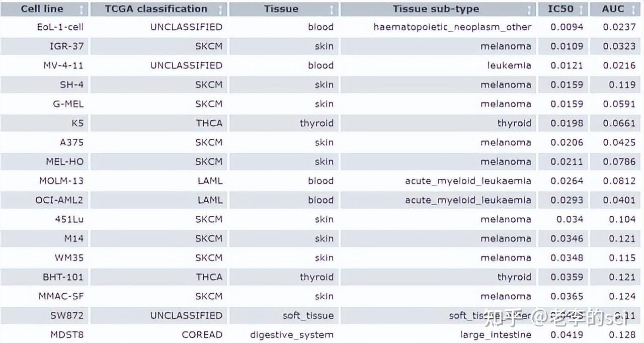Click the Tissue column sort arrows

click(332, 9)
